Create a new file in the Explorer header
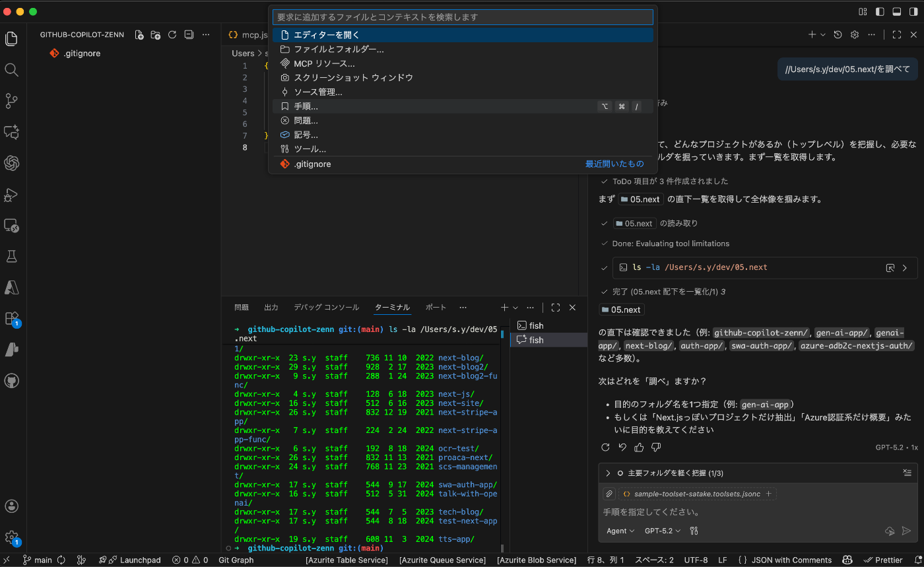 click(x=139, y=35)
